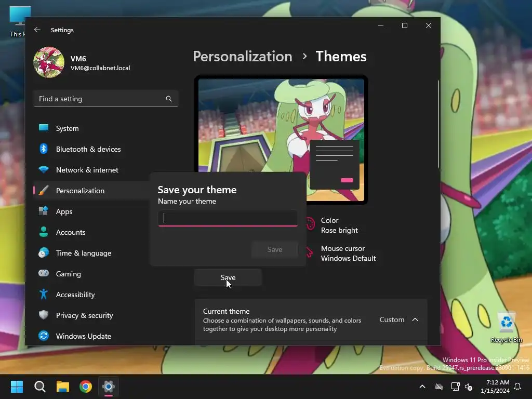This screenshot has width=532, height=399.
Task: Click Save in the Save your theme dialog
Action: point(275,249)
